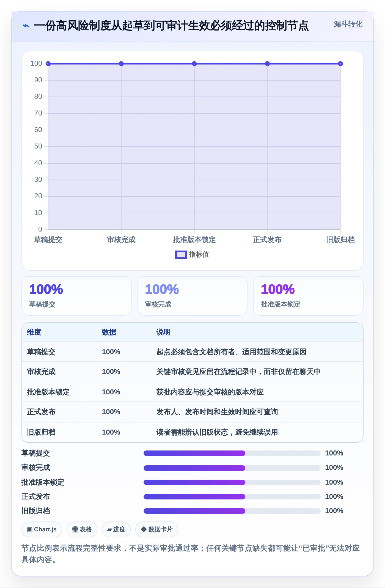385x588 pixels.
Task: Click the chart data point for 审核完成
Action: [x=121, y=64]
